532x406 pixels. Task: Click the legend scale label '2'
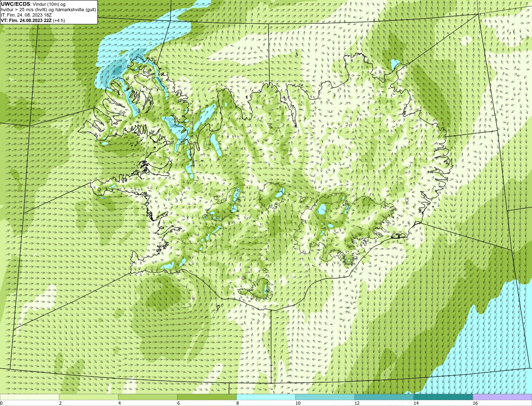[60, 403]
